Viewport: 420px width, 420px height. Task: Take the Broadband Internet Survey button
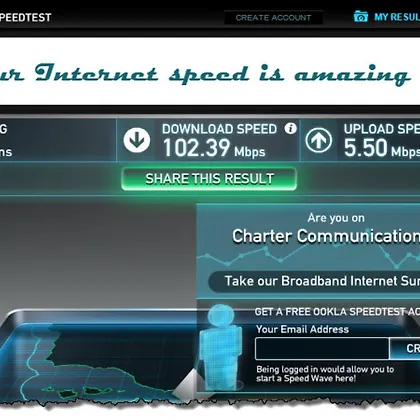click(x=314, y=281)
